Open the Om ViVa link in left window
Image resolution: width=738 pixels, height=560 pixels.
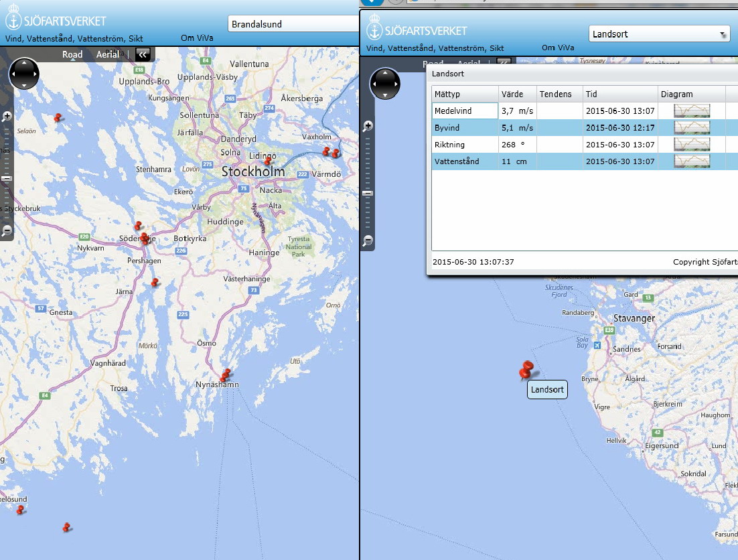197,38
